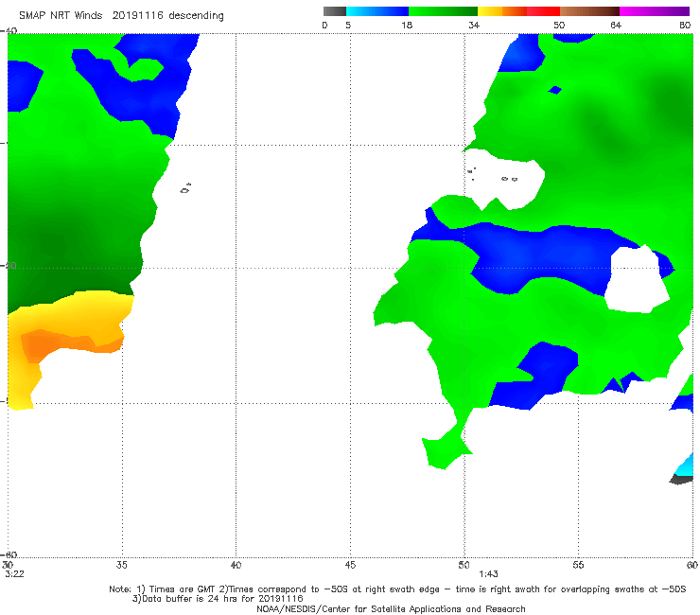Click the white no-data gap inside the blue band

point(638,279)
